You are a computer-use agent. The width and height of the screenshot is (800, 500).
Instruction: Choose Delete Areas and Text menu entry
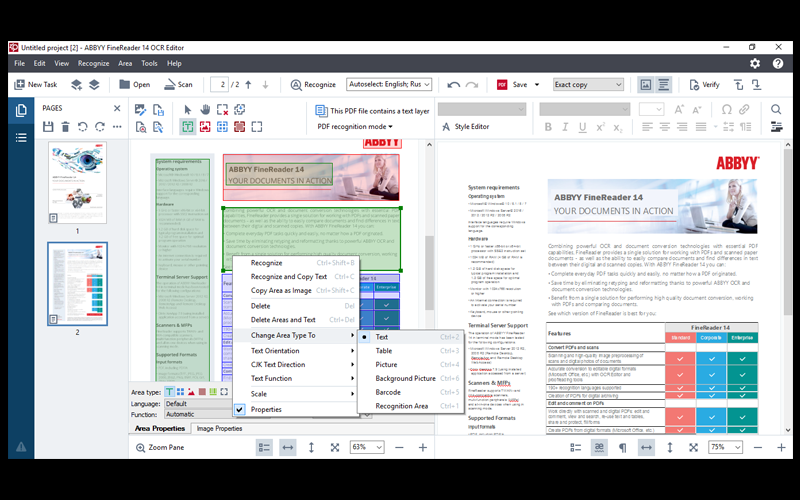(283, 320)
